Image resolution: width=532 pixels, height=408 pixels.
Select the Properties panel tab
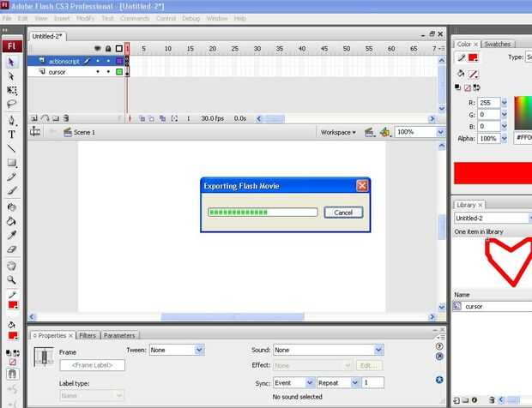pos(51,335)
